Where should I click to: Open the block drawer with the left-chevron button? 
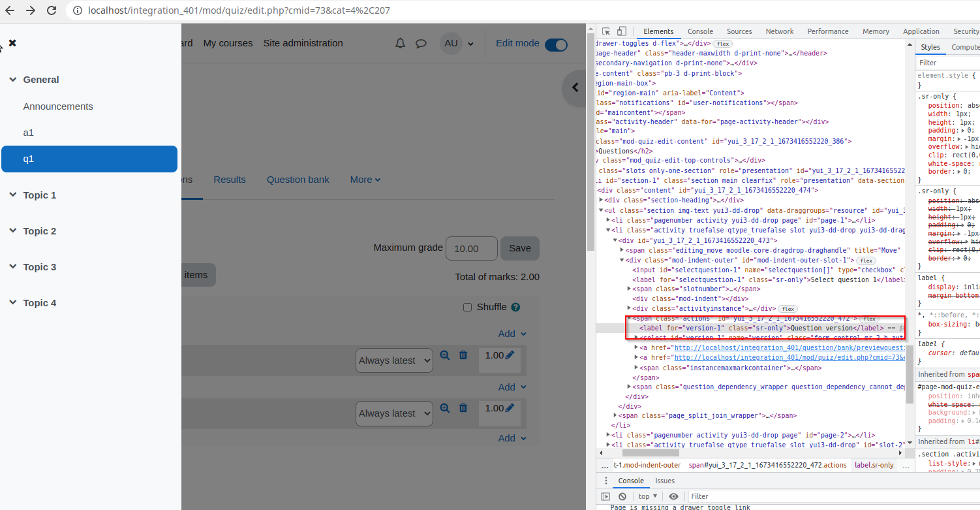tap(575, 88)
